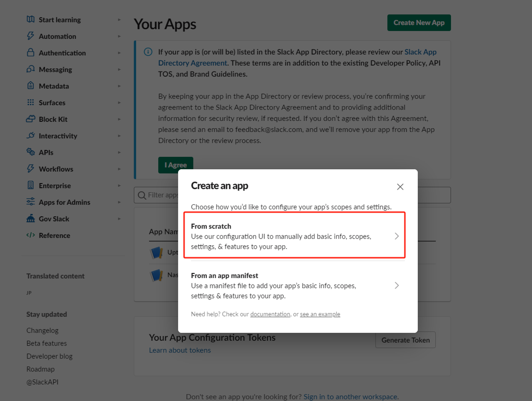Click the Enterprise building icon
The width and height of the screenshot is (532, 401).
[x=31, y=185]
